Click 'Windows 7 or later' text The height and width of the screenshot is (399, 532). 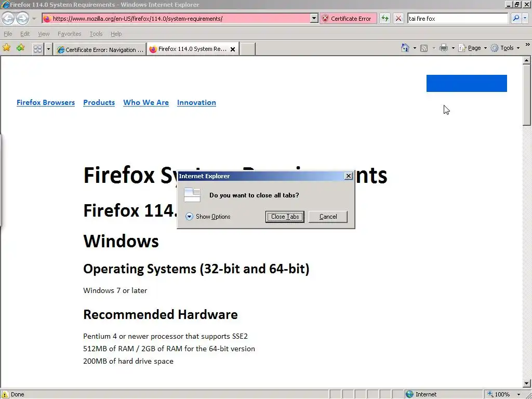115,290
